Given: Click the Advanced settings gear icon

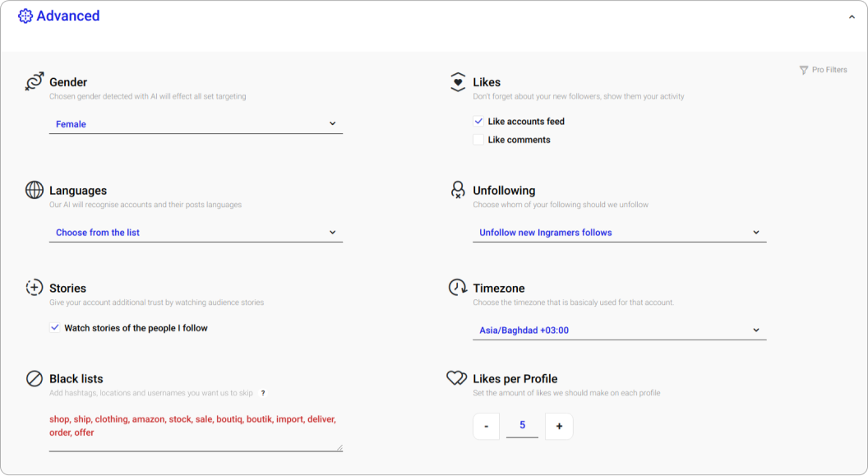Looking at the screenshot, I should pos(25,16).
